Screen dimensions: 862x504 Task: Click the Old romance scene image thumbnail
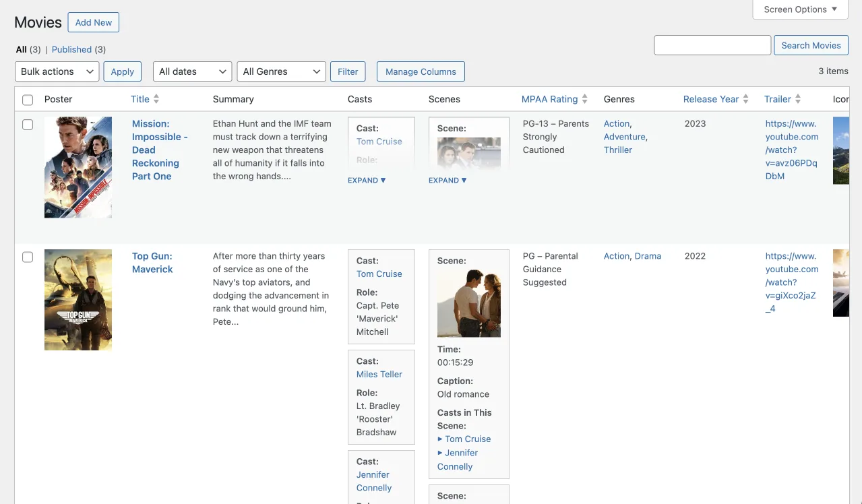tap(469, 303)
